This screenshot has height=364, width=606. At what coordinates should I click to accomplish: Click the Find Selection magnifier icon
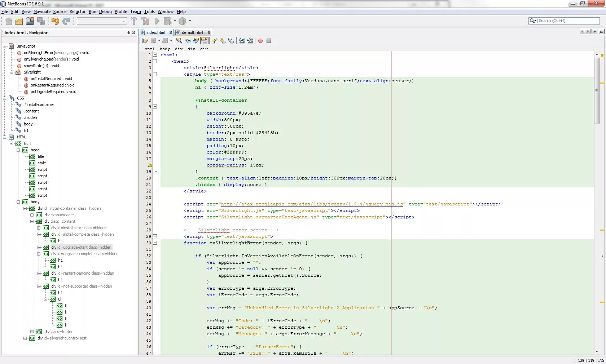[x=179, y=41]
